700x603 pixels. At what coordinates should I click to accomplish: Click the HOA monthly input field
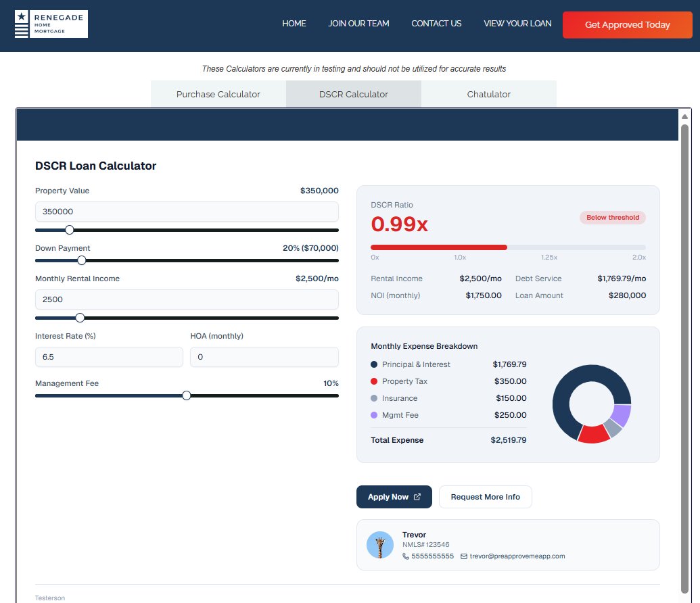[x=264, y=357]
